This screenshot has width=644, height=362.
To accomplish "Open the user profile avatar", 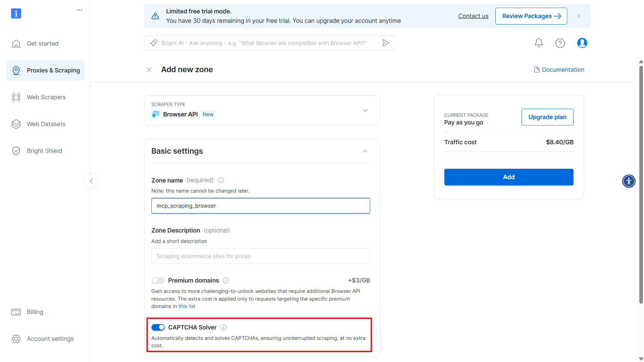I will click(x=582, y=43).
